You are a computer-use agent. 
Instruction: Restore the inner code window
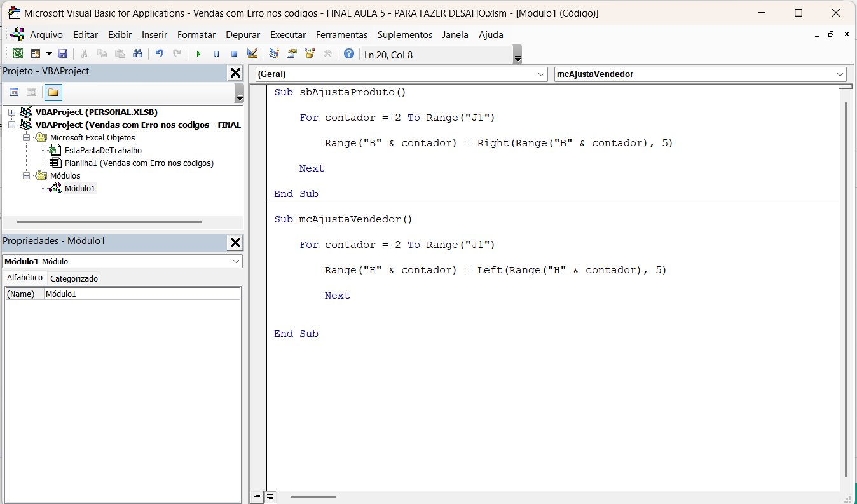(830, 34)
